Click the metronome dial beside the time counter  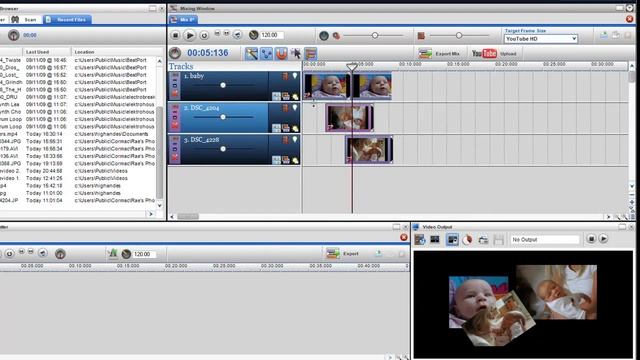175,53
